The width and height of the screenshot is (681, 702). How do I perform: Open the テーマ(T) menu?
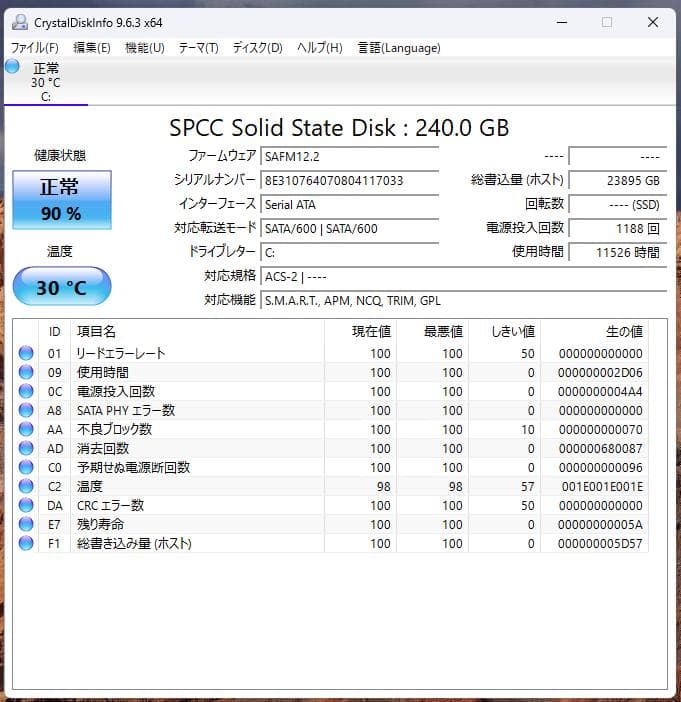[198, 47]
